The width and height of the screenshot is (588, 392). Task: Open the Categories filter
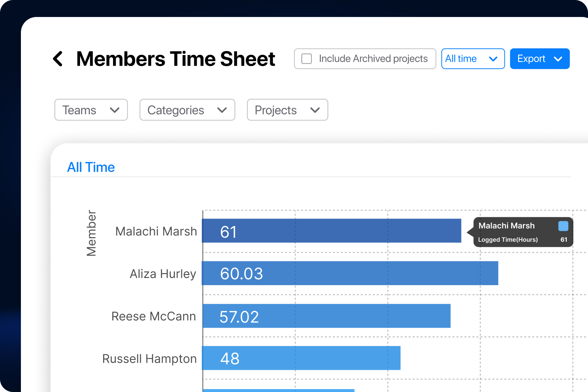(187, 110)
